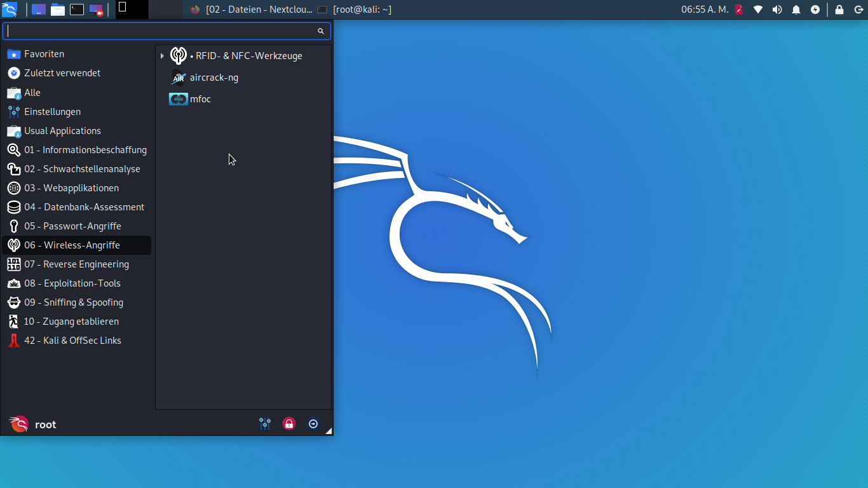Open the power manager lightning icon
Image resolution: width=868 pixels, height=488 pixels.
[815, 10]
